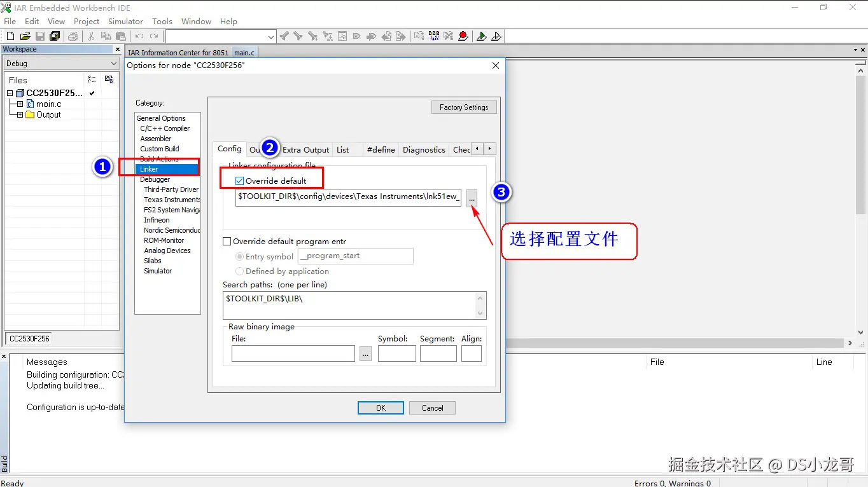
Task: Click the linker configuration file path field
Action: (x=348, y=197)
